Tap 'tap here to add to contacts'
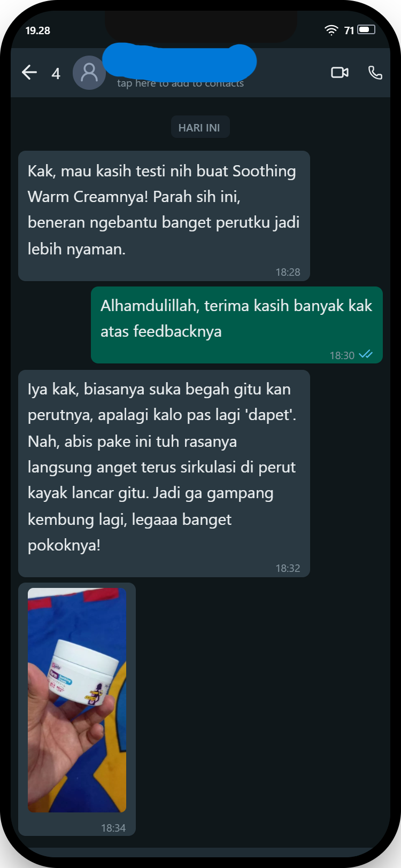 (181, 83)
